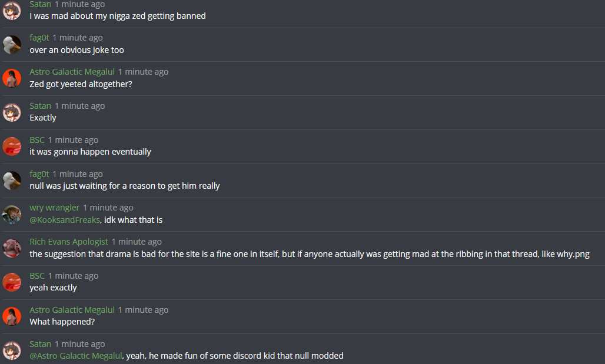Click the timestamp next to Rich Evans Apologist
Viewport: 605px width, 364px height.
point(137,242)
